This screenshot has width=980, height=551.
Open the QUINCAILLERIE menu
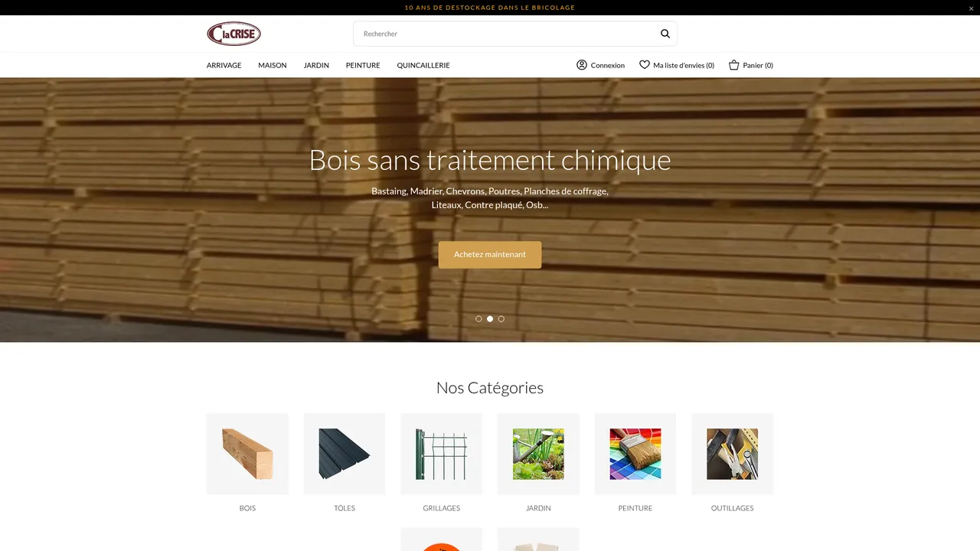point(423,65)
